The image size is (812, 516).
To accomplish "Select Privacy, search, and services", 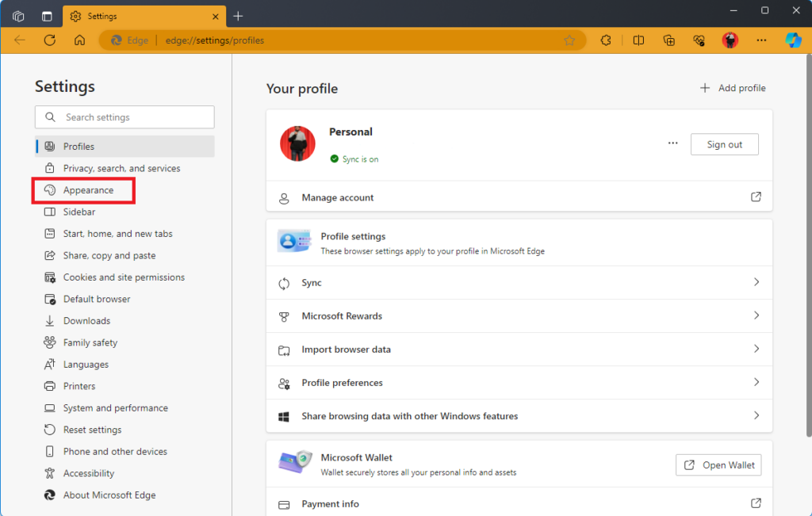I will (x=121, y=168).
